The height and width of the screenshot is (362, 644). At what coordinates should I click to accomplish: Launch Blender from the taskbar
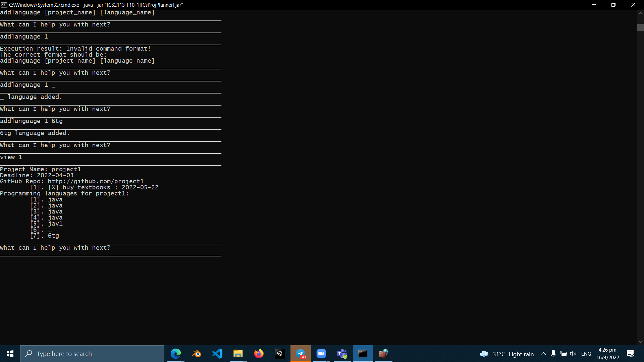pyautogui.click(x=197, y=354)
